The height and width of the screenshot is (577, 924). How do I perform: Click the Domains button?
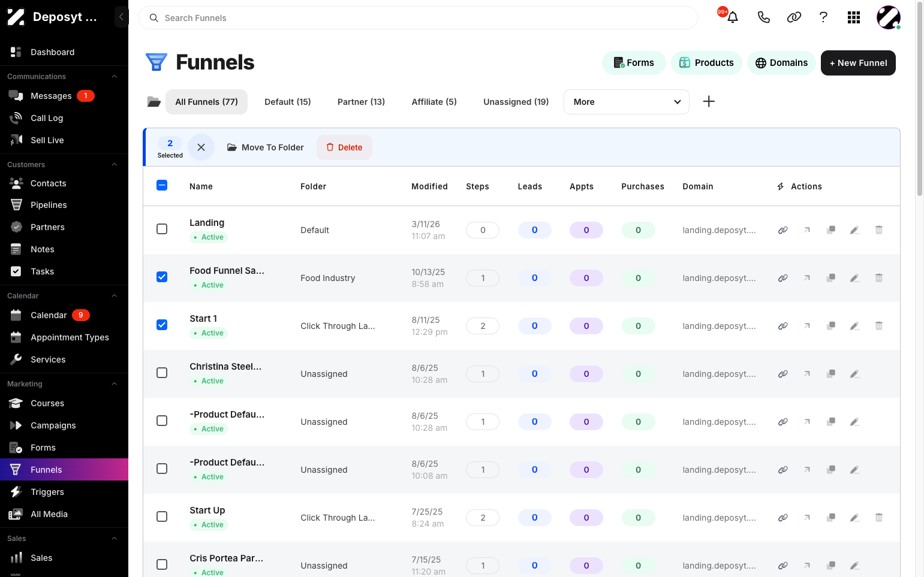coord(781,63)
